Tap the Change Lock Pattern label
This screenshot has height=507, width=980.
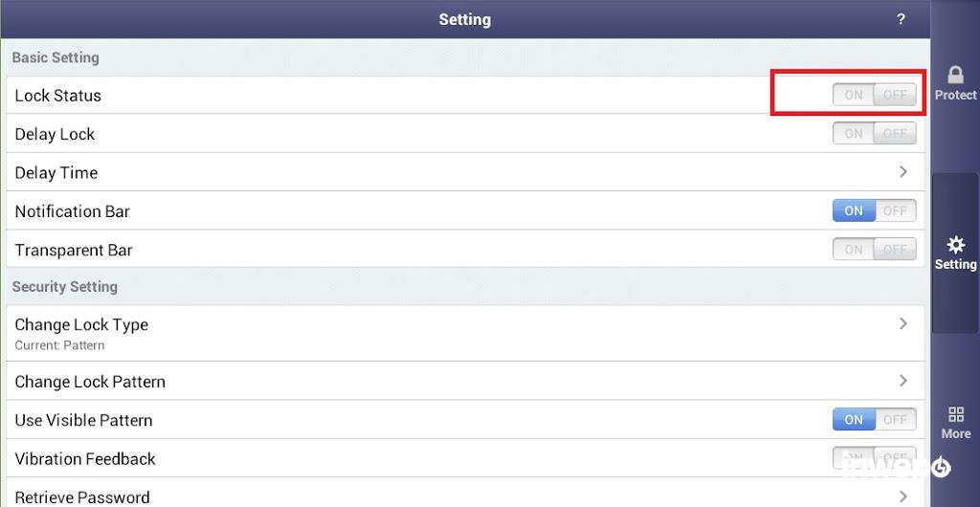[90, 382]
